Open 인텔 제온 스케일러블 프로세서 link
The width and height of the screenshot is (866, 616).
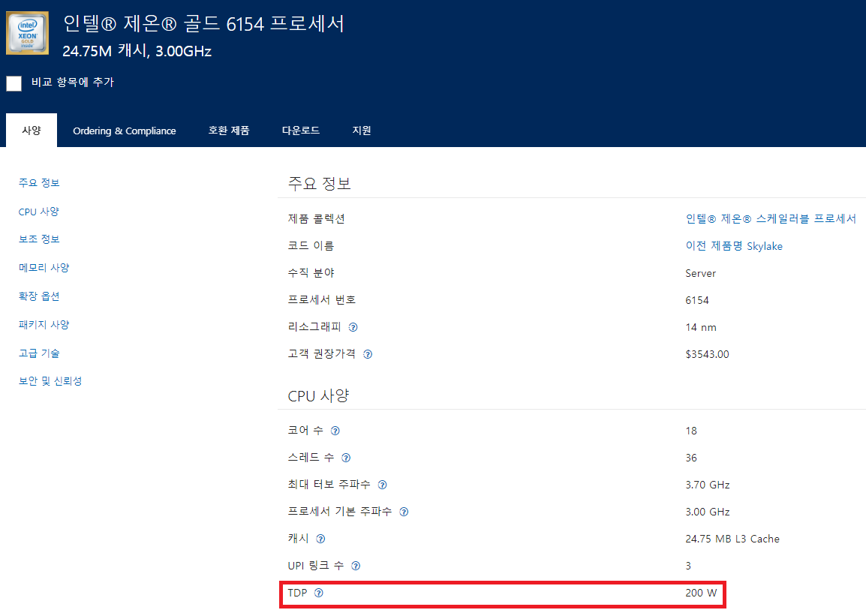coord(771,219)
